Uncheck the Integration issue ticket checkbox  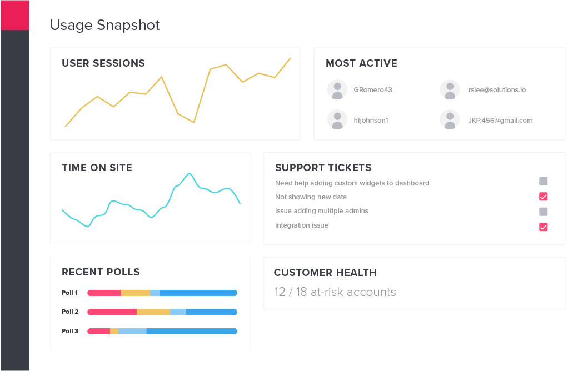[x=543, y=227]
